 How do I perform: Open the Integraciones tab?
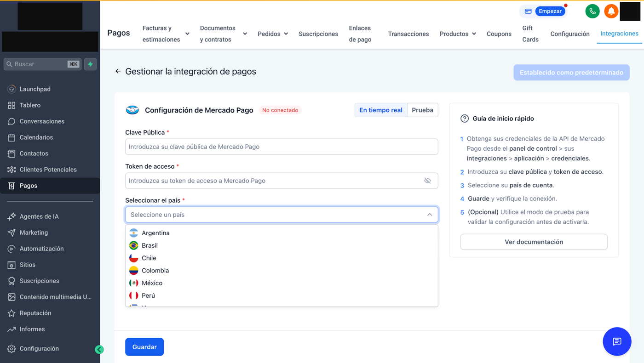click(x=619, y=34)
